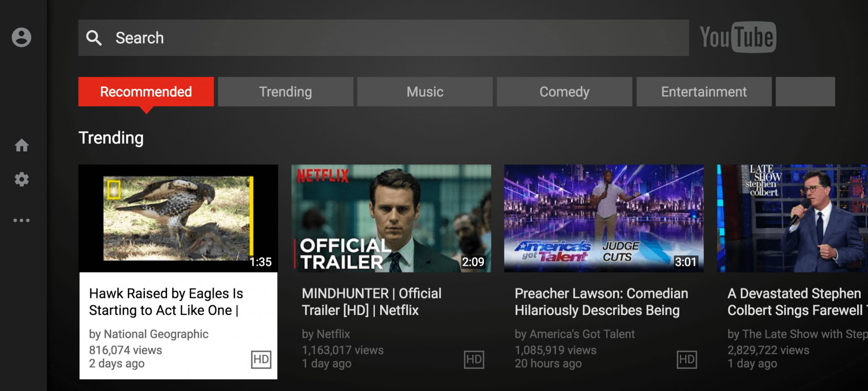This screenshot has width=868, height=391.
Task: Click '1,085,919 views' text
Action: coord(556,350)
